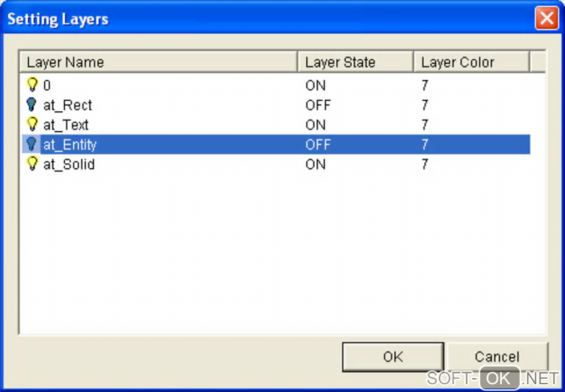Viewport: 565px width, 392px height.
Task: Click the ON state of at_Text
Action: (x=315, y=125)
